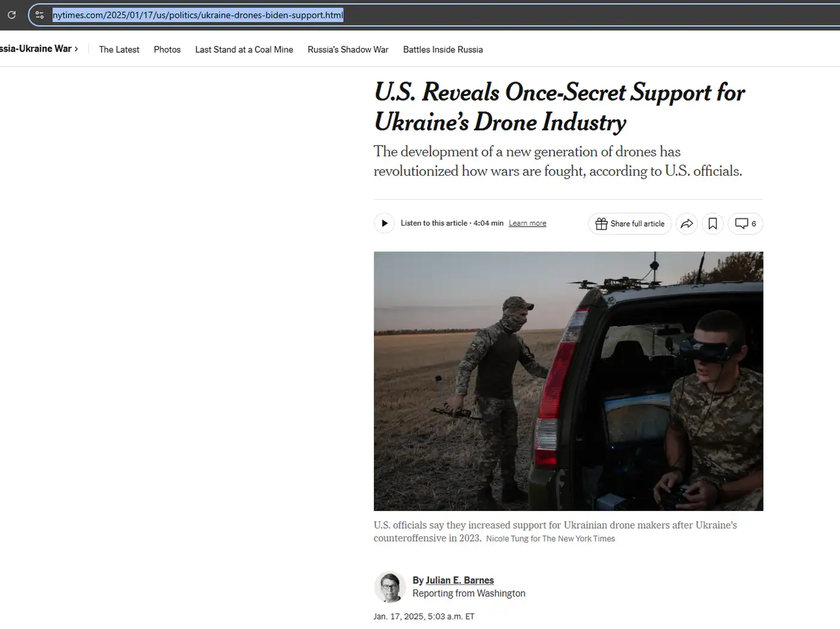Viewport: 840px width, 629px height.
Task: Reload the page using the browser refresh icon
Action: (11, 15)
